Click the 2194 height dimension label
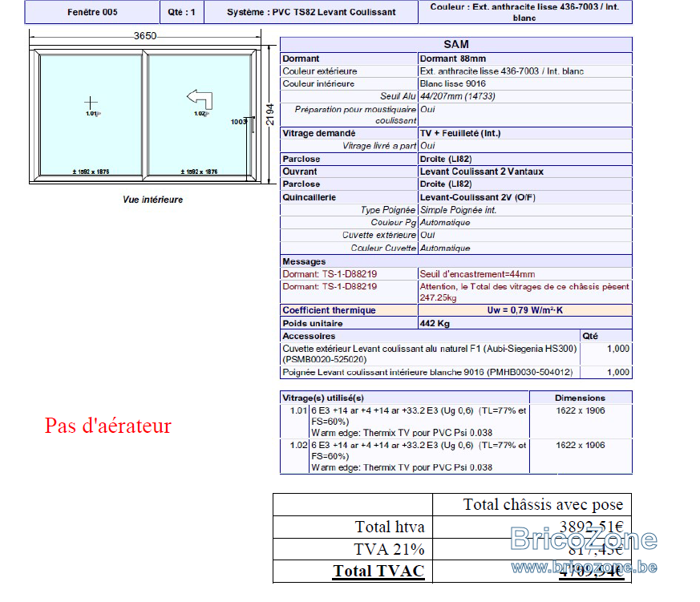Image resolution: width=700 pixels, height=602 pixels. coord(270,115)
